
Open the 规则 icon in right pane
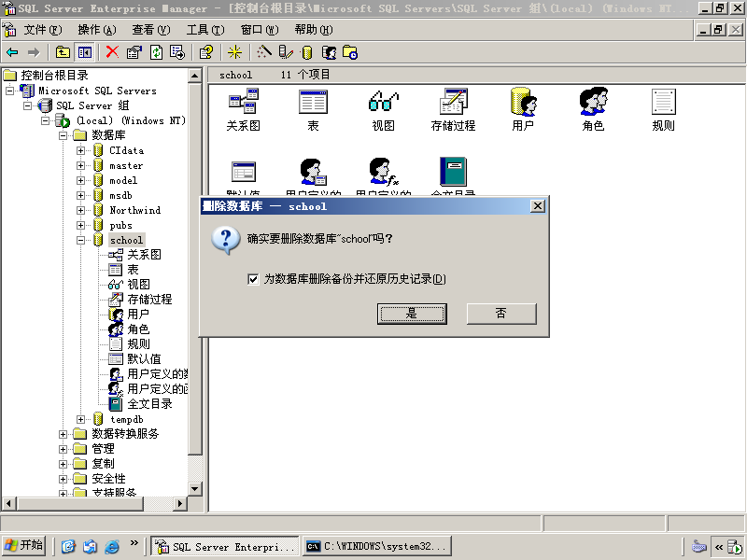(664, 101)
